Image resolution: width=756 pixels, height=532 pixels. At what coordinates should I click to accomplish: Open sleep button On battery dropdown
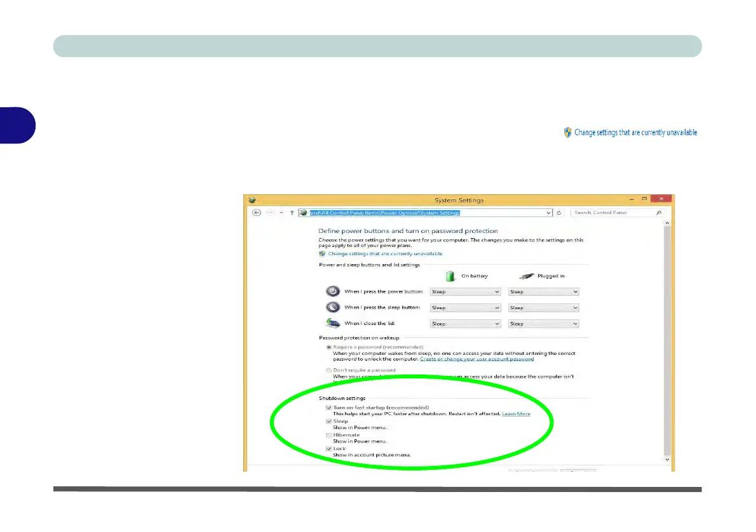[465, 307]
